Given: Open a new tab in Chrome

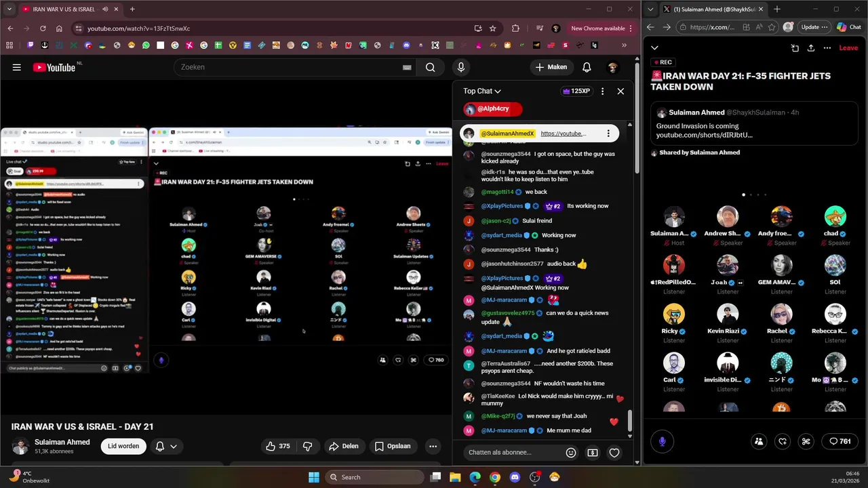Looking at the screenshot, I should (x=132, y=9).
